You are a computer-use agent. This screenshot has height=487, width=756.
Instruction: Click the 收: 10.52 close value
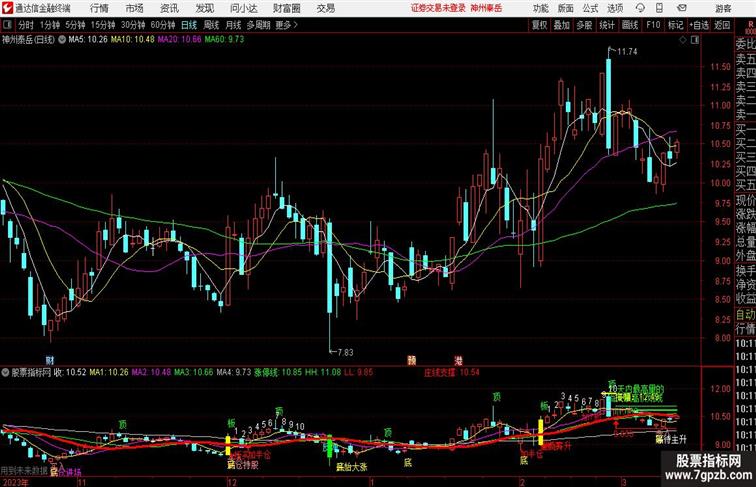(69, 372)
